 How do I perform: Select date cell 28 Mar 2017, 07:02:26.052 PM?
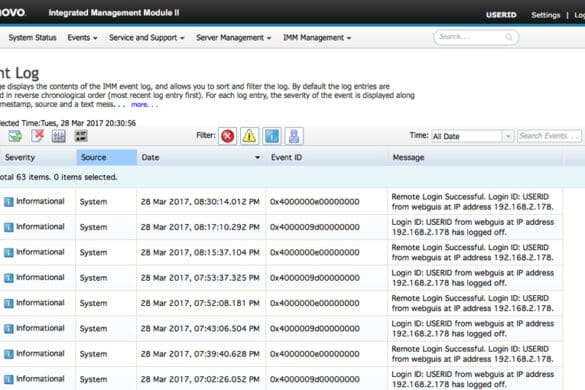coord(200,380)
